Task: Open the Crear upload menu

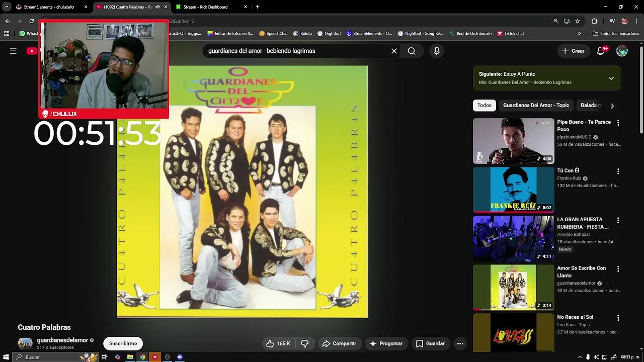Action: tap(573, 51)
